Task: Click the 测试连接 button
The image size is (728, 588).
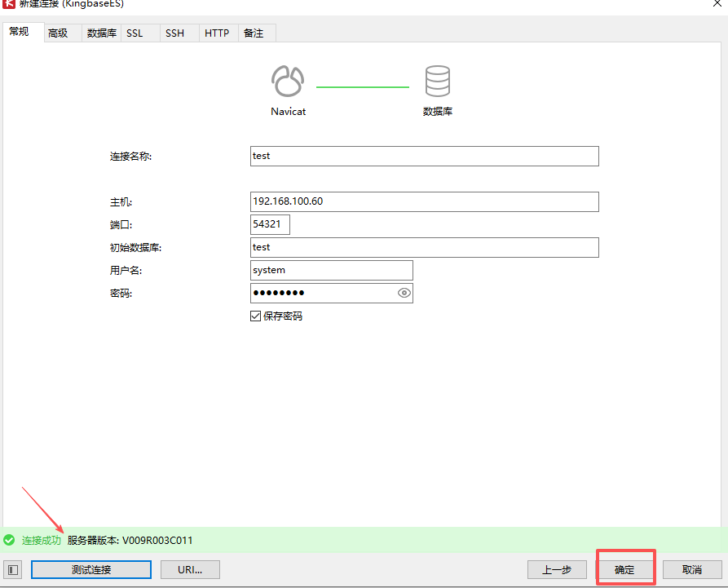Action: pyautogui.click(x=91, y=570)
